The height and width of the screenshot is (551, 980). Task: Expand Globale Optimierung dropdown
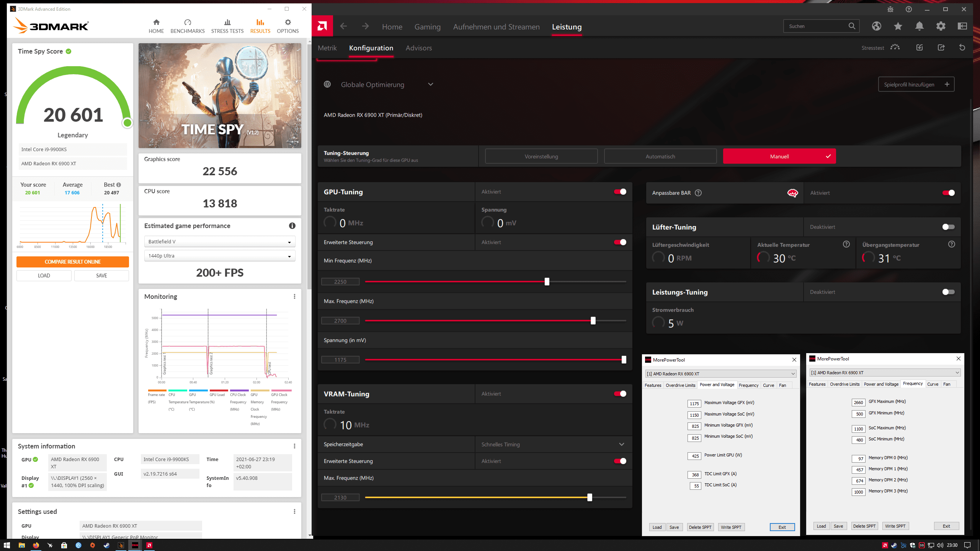pyautogui.click(x=431, y=84)
